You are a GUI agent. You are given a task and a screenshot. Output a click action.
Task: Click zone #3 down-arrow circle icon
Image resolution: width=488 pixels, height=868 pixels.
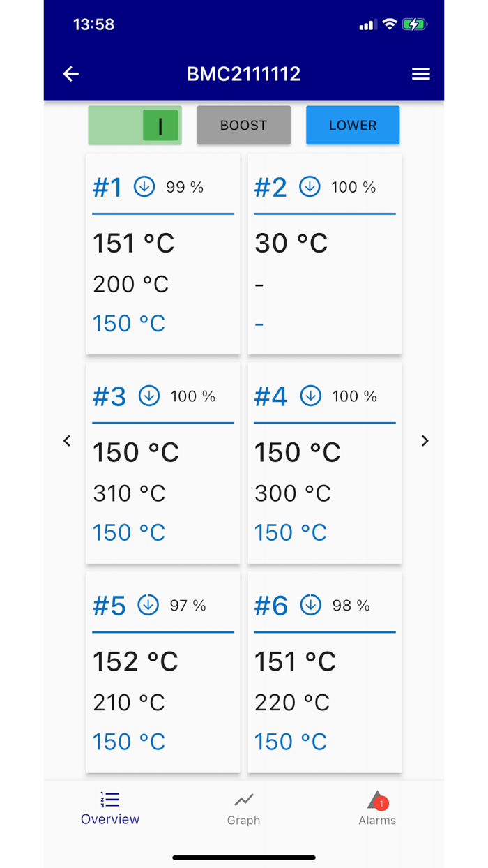(x=148, y=396)
